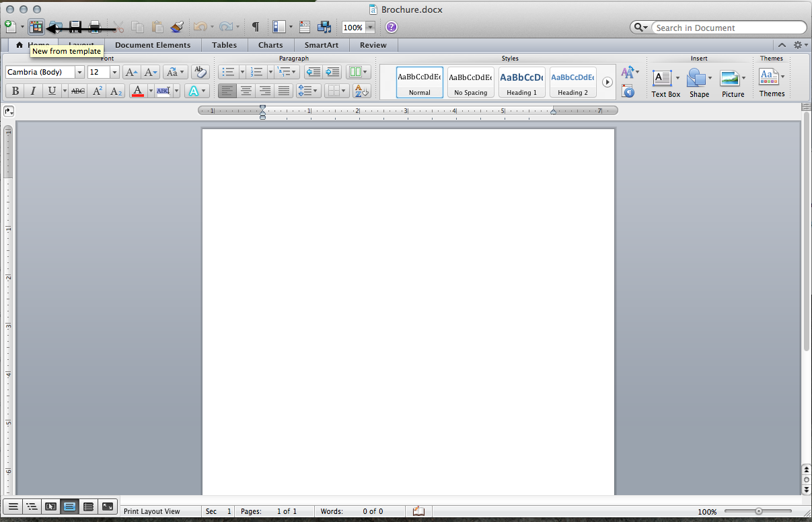Click the Paste clipboard icon
The width and height of the screenshot is (812, 522).
[157, 27]
